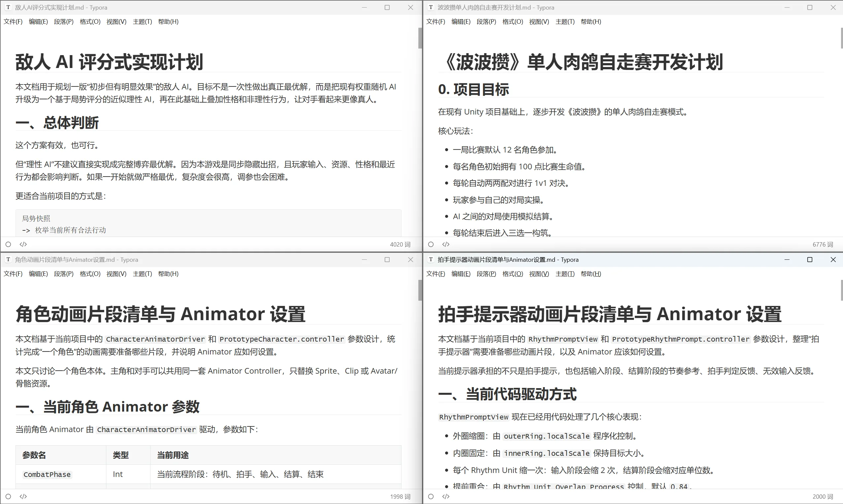Image resolution: width=843 pixels, height=504 pixels.
Task: Open 主题(T) menu in 拍手提示器 window
Action: click(x=565, y=274)
